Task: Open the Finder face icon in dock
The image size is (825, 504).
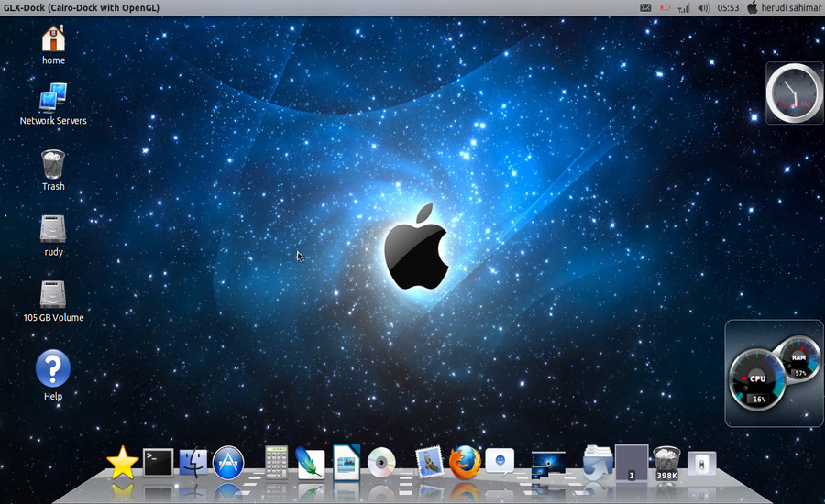Action: click(193, 463)
